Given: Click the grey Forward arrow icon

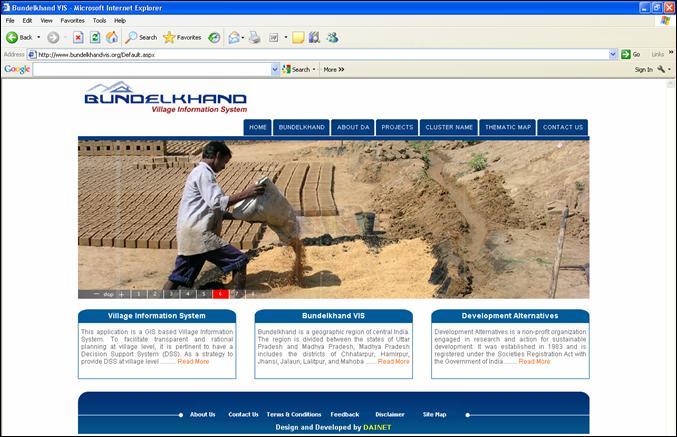Looking at the screenshot, I should (x=53, y=38).
